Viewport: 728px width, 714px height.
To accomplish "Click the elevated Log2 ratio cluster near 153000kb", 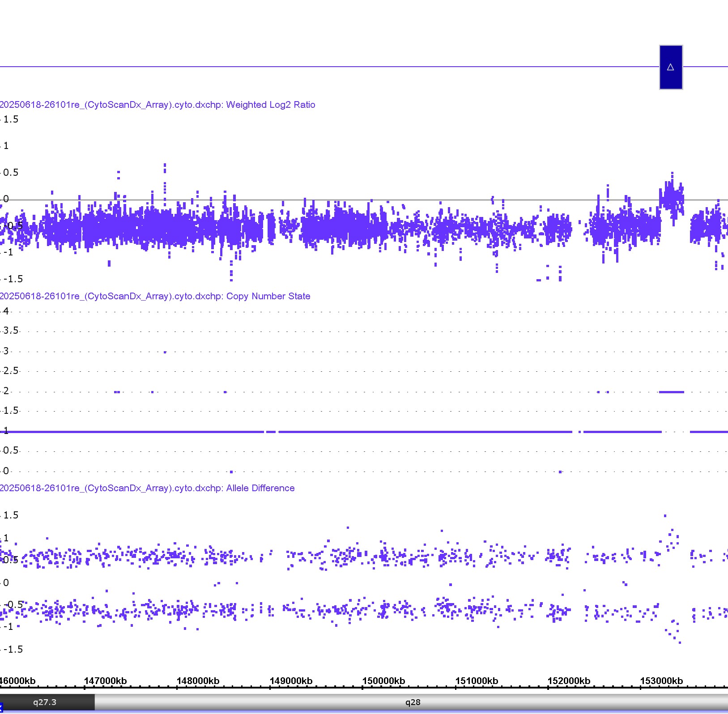I will 671,196.
